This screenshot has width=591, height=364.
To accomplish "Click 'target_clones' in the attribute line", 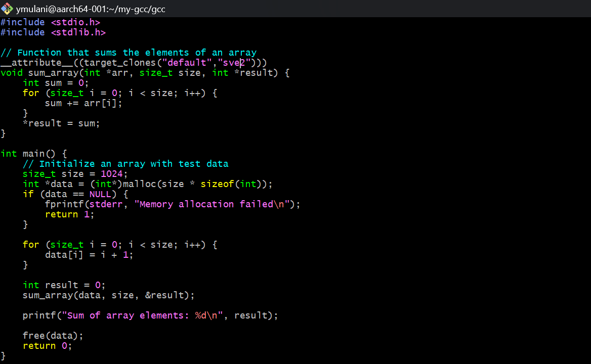I will click(x=120, y=63).
